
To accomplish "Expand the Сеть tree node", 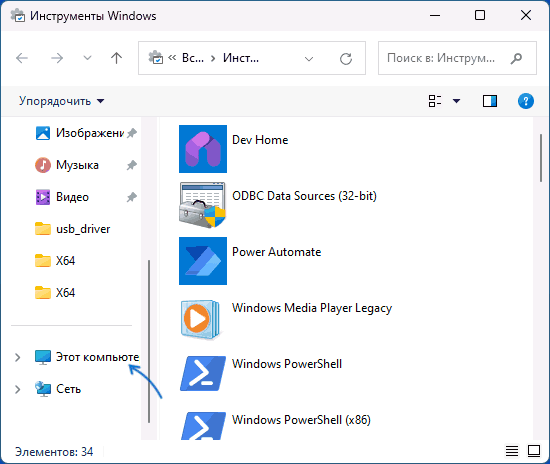I will [18, 389].
